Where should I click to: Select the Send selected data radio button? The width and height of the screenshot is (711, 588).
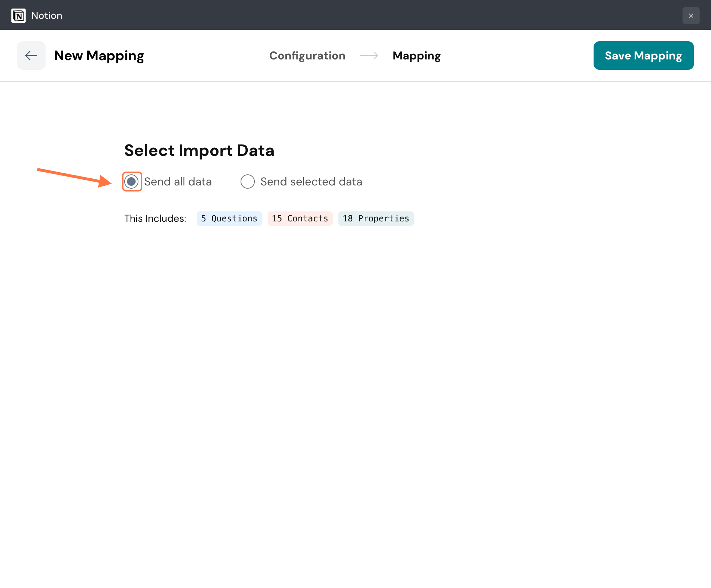pyautogui.click(x=248, y=182)
